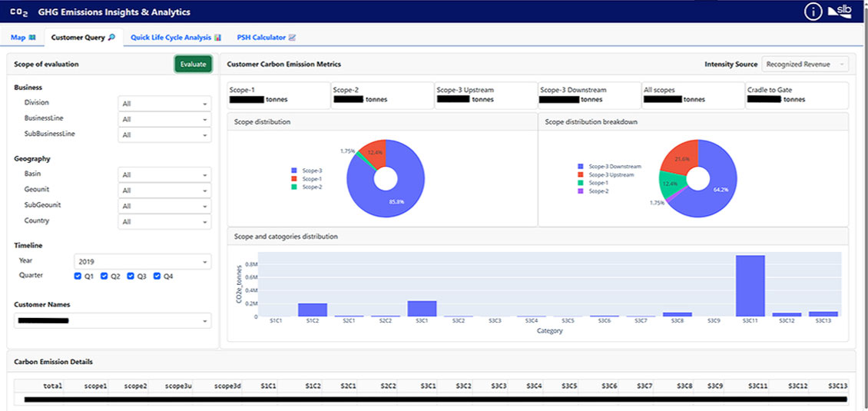This screenshot has width=868, height=411.
Task: Click the S3C11 bar in the chart
Action: (750, 286)
